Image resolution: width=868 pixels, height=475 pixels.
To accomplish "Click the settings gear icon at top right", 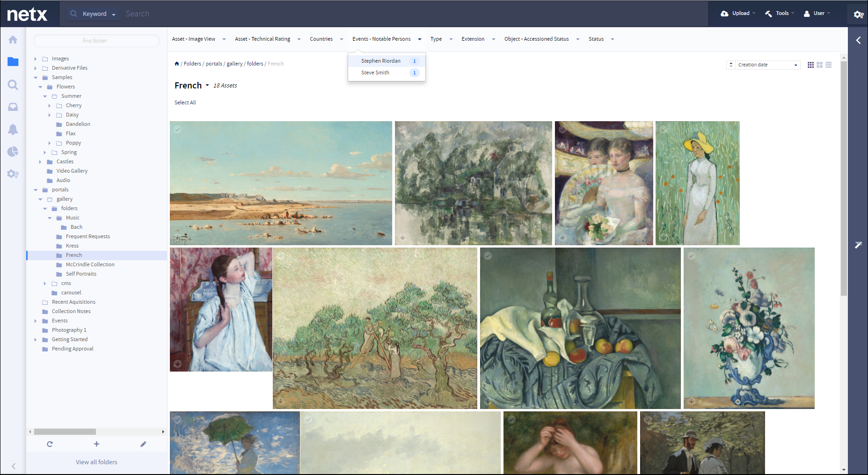I will pyautogui.click(x=859, y=15).
